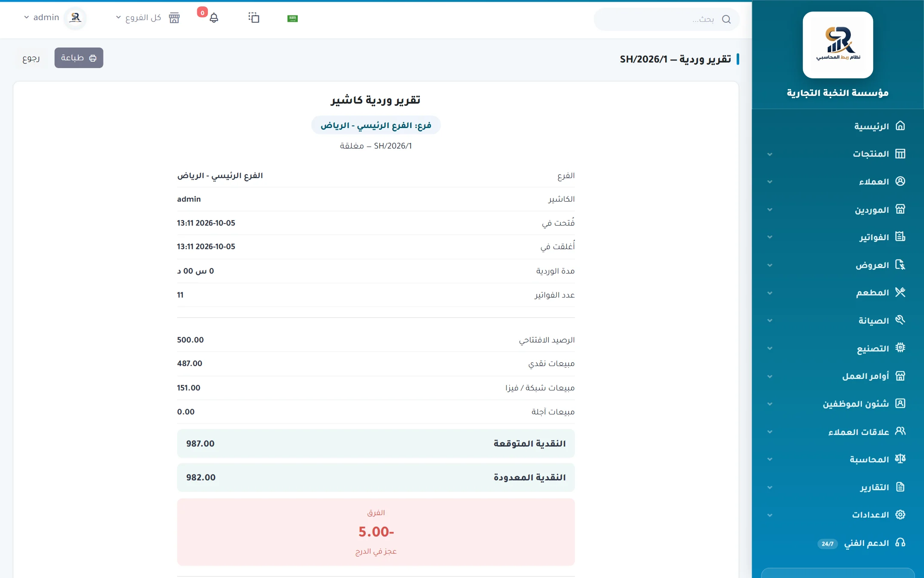Click the طباعة print button
Screen dimensions: 924x578
(x=79, y=58)
